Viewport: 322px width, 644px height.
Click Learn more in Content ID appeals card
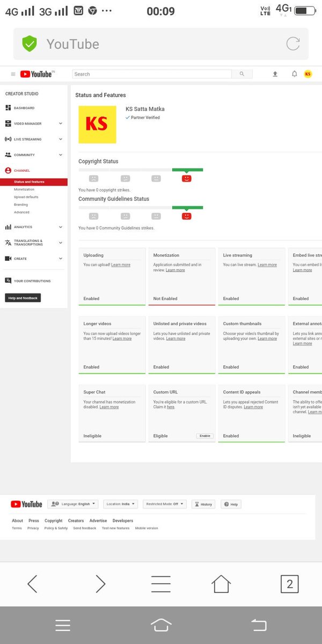253,407
